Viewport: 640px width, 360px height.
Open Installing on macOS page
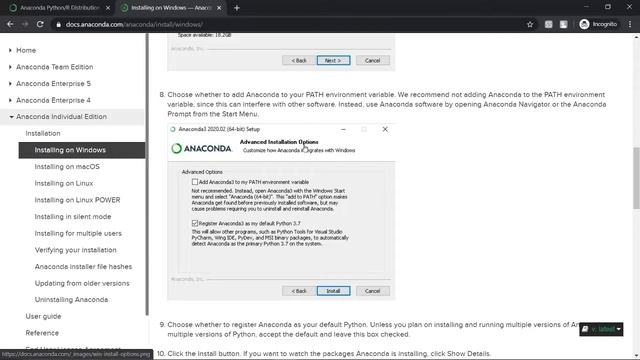pos(67,167)
